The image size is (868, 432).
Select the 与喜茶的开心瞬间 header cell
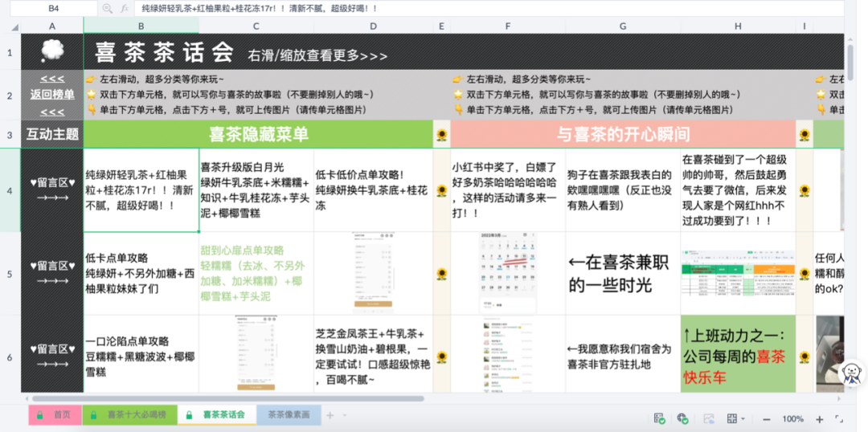tap(623, 134)
